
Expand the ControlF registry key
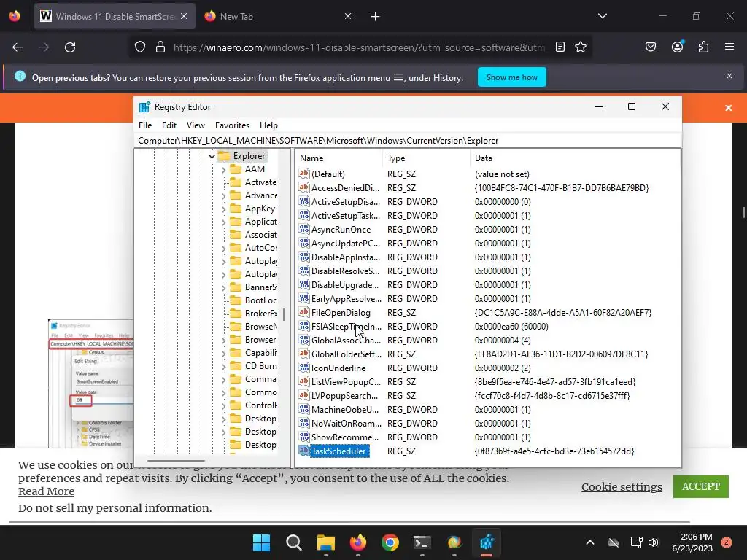click(x=223, y=406)
